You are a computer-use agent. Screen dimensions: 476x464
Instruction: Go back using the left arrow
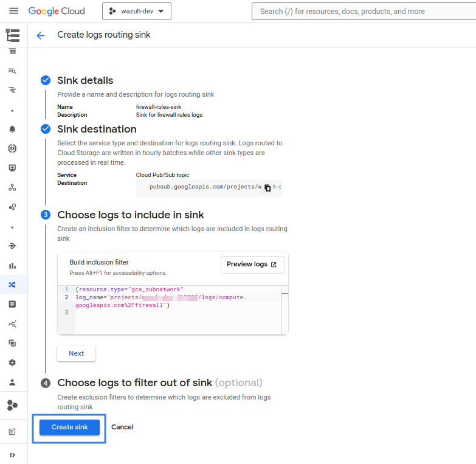(x=41, y=35)
